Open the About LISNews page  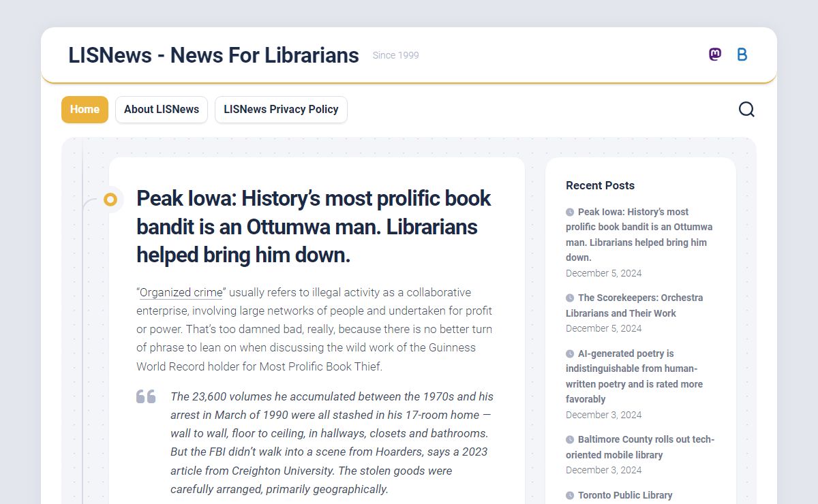tap(162, 110)
